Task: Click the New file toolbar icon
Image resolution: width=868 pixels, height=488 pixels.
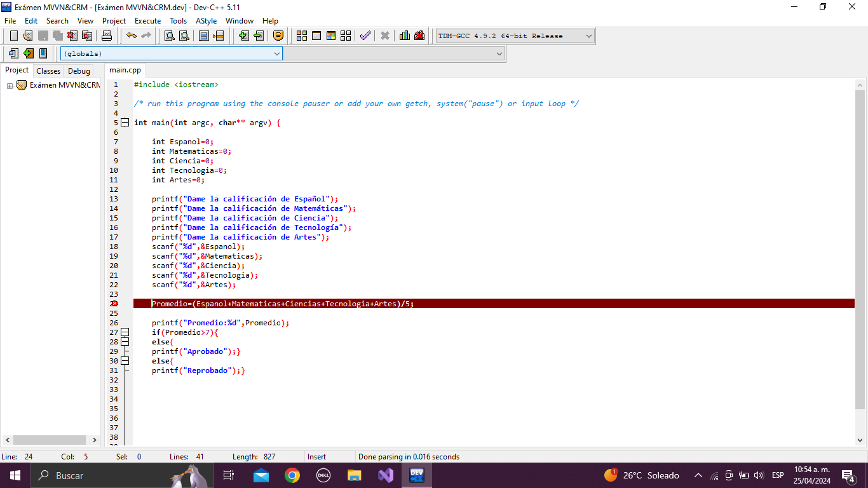Action: click(13, 36)
